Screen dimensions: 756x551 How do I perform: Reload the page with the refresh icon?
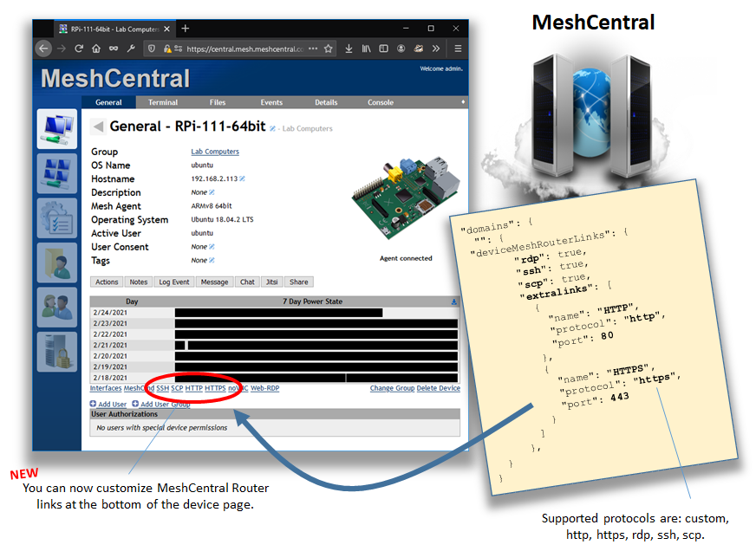click(x=78, y=49)
